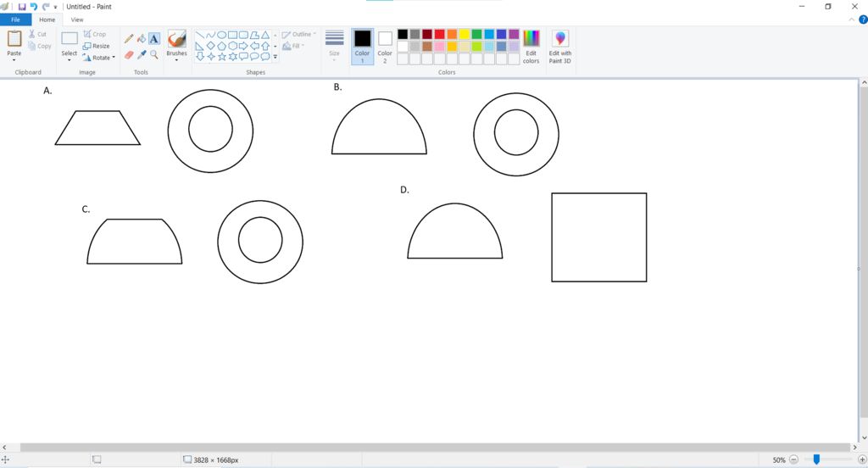Select the Fill with color bucket tool
This screenshot has width=868, height=468.
click(x=142, y=38)
